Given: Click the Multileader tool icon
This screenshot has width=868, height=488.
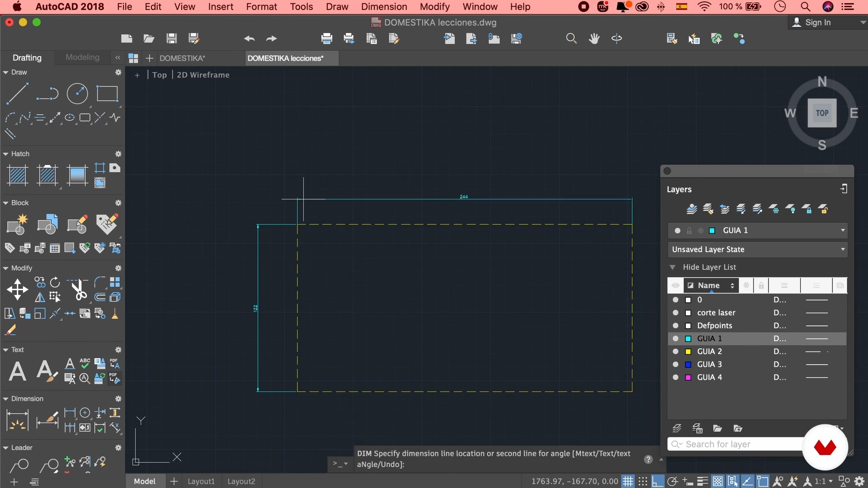Looking at the screenshot, I should (19, 465).
